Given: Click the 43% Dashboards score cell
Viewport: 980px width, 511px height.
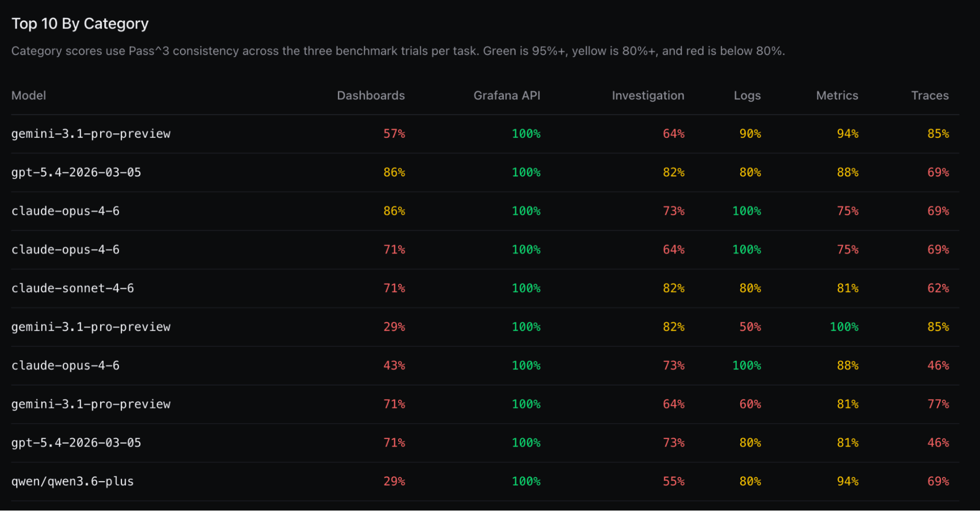Looking at the screenshot, I should point(394,365).
